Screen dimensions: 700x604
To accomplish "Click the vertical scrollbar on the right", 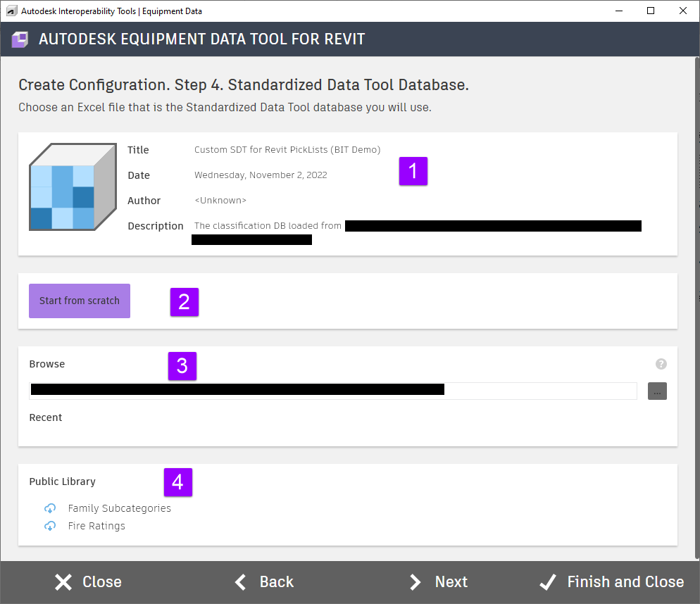I will click(697, 308).
